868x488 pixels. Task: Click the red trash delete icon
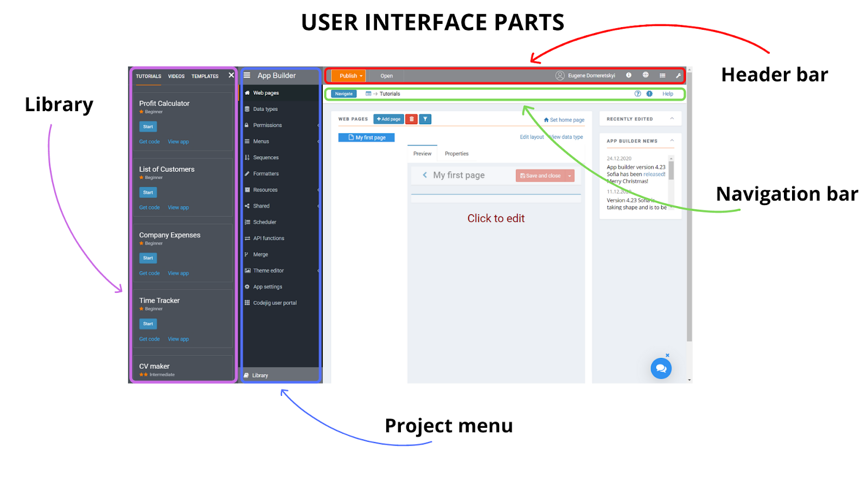coord(411,119)
